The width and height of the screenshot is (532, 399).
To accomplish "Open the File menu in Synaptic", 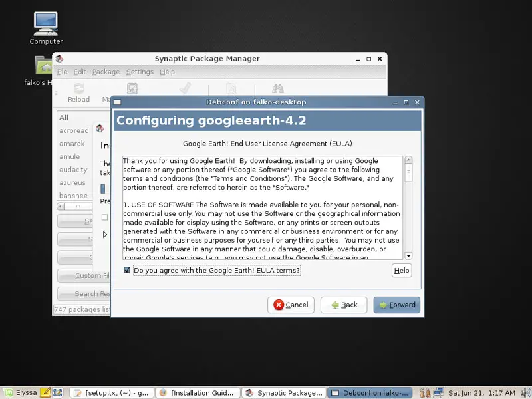I will (62, 72).
